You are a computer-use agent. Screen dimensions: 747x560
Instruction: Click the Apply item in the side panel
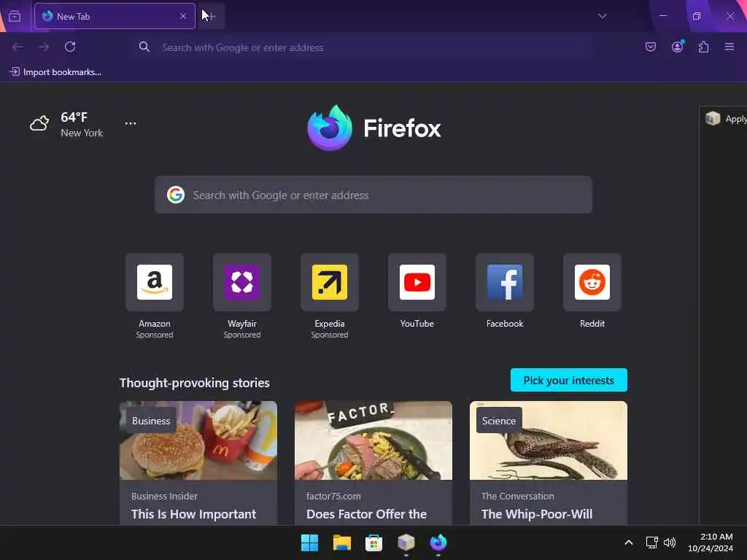726,119
